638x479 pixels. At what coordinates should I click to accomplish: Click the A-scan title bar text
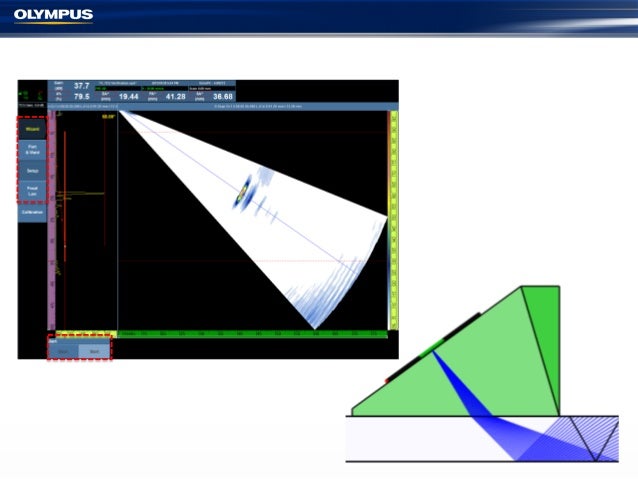(x=83, y=107)
